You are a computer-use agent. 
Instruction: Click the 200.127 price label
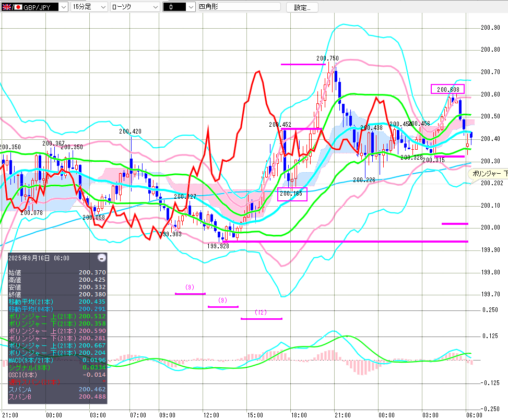point(185,197)
